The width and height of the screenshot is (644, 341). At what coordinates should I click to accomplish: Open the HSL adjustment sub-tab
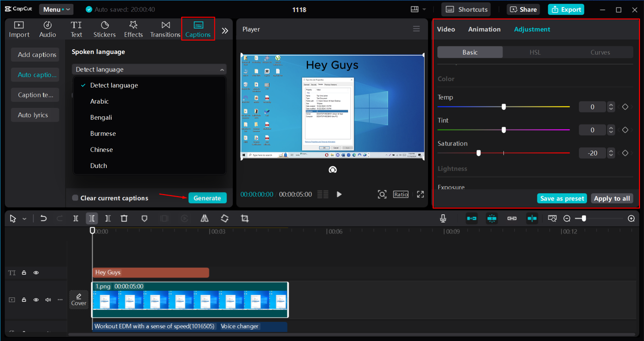(x=535, y=52)
